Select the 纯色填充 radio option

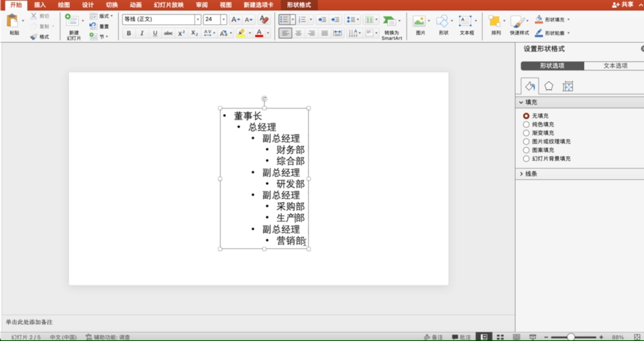526,125
